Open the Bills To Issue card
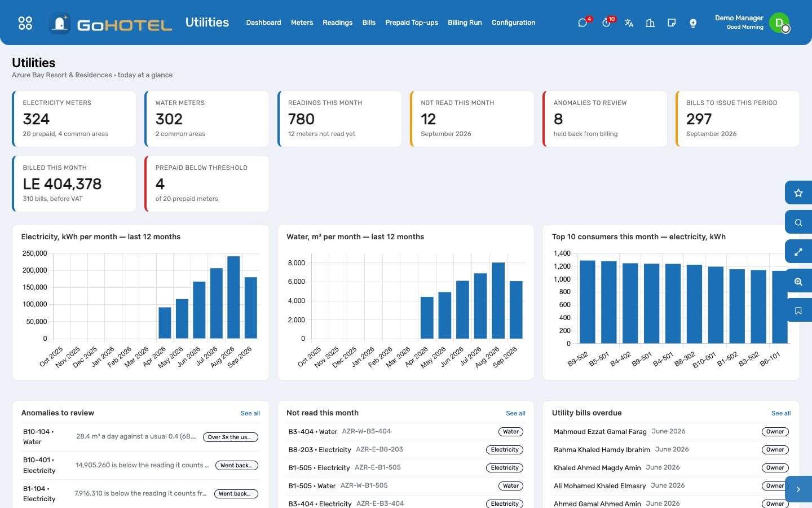The height and width of the screenshot is (508, 812). point(738,119)
